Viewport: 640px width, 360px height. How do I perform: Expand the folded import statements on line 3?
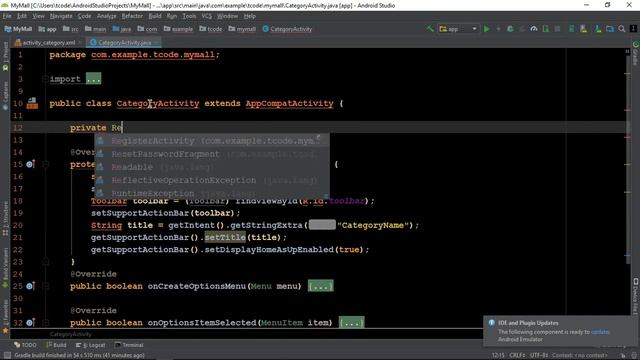[93, 79]
